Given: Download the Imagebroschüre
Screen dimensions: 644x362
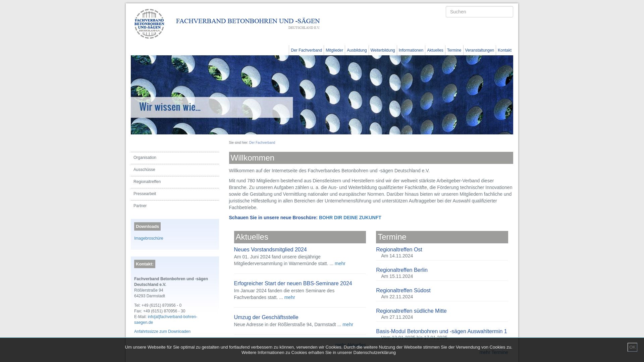Looking at the screenshot, I should [149, 238].
